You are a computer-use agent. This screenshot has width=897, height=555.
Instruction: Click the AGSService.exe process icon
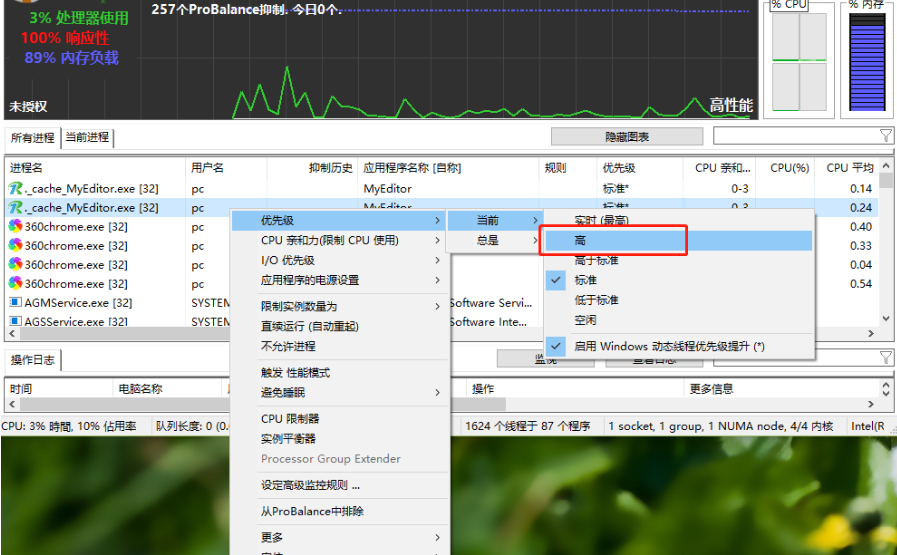pyautogui.click(x=15, y=321)
